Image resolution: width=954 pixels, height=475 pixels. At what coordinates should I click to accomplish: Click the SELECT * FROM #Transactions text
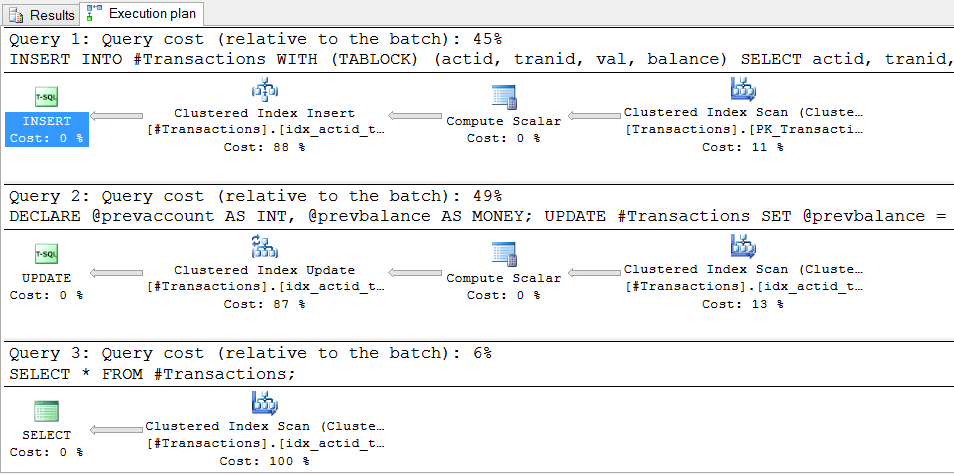click(x=153, y=373)
